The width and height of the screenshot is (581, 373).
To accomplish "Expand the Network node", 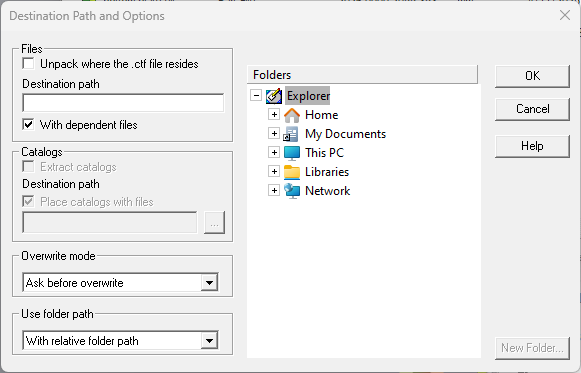I will click(x=274, y=190).
